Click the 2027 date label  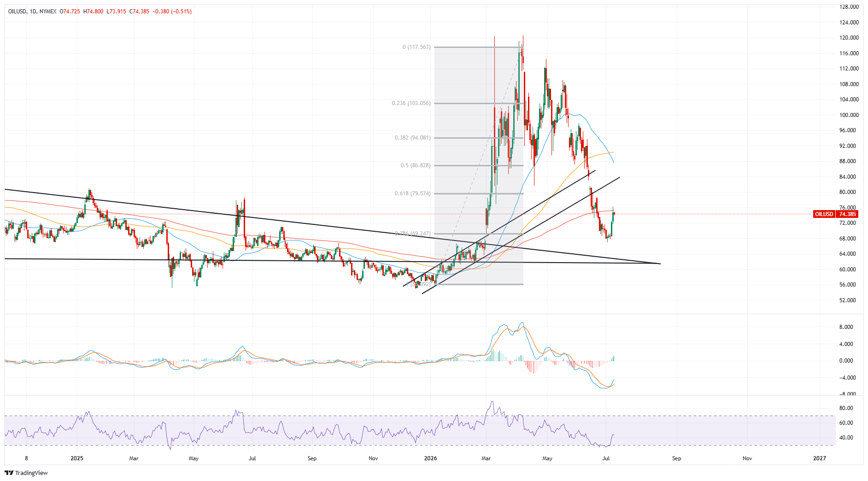click(x=820, y=458)
